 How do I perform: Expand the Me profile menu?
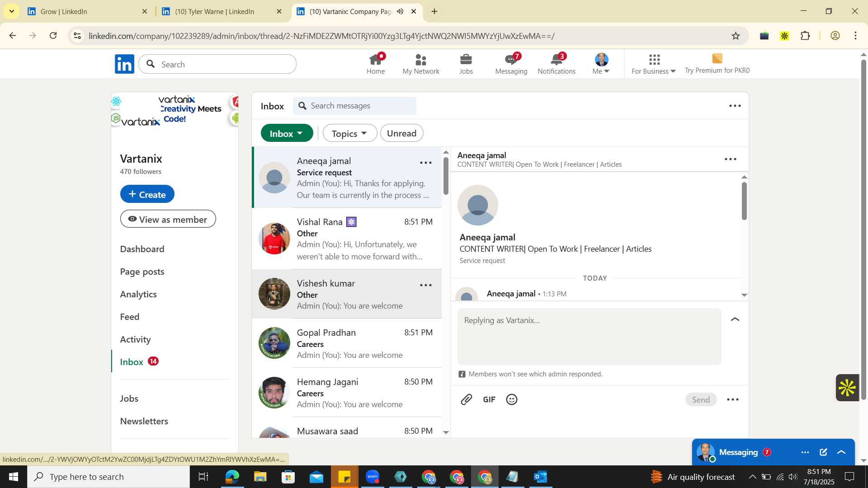point(601,64)
